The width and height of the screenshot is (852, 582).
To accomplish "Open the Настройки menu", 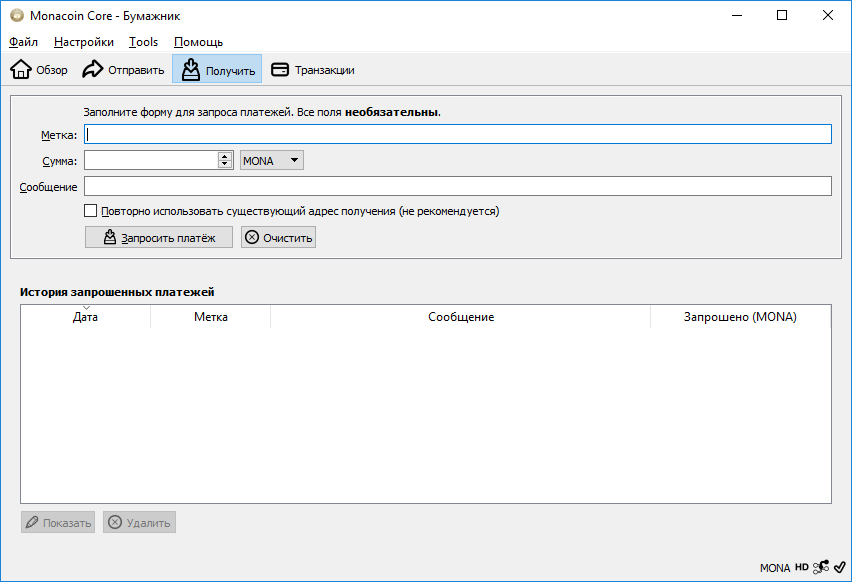I will 84,42.
